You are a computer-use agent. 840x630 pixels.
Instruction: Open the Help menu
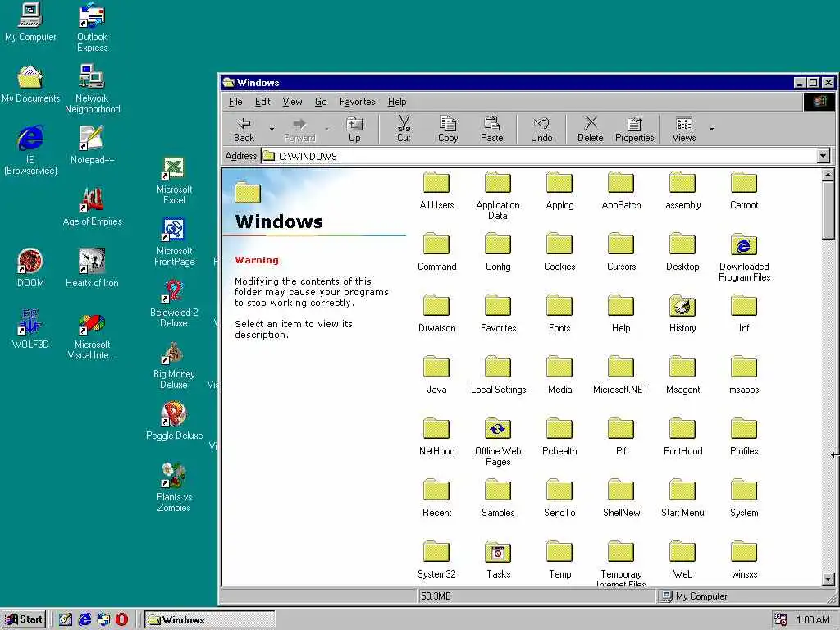(397, 102)
